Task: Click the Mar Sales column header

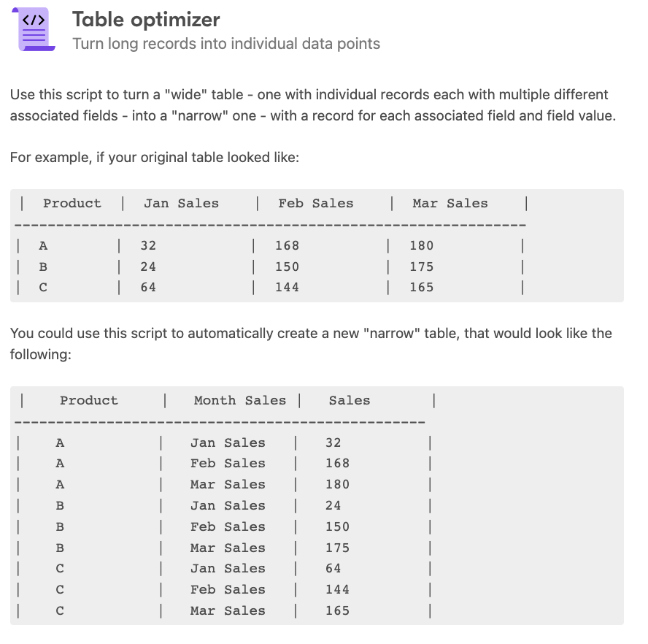Action: (x=450, y=203)
